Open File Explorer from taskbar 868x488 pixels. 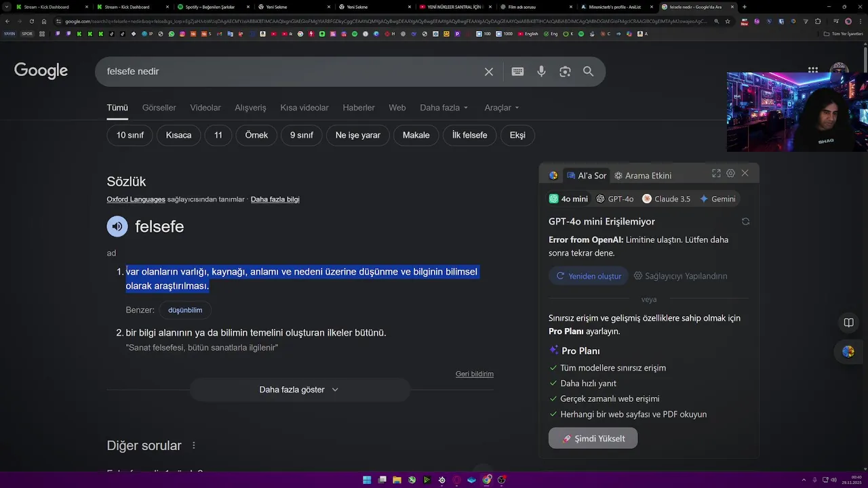(x=397, y=480)
